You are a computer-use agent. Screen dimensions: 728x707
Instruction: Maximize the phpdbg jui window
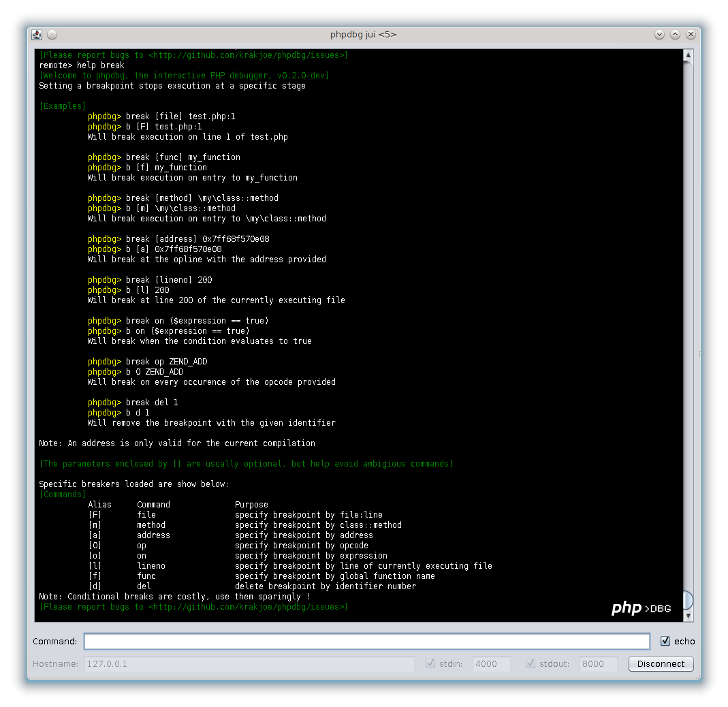pyautogui.click(x=675, y=34)
